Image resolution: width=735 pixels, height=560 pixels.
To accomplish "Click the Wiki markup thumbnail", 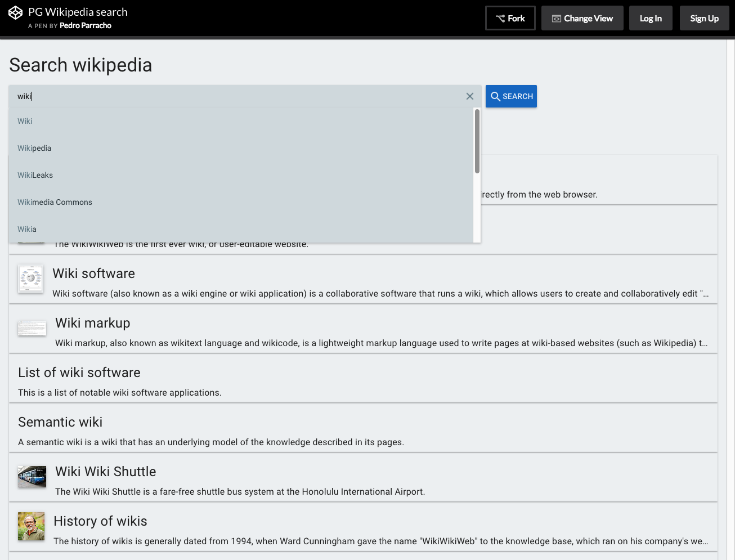I will [32, 328].
